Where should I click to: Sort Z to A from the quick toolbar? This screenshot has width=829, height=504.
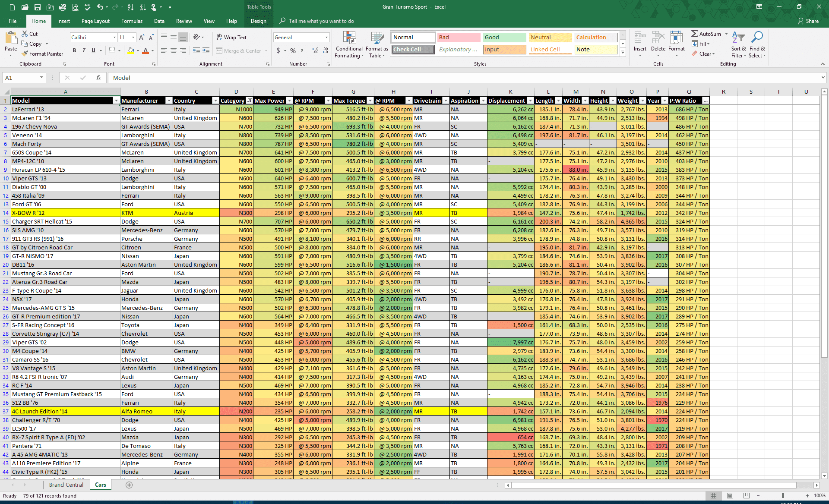point(143,7)
